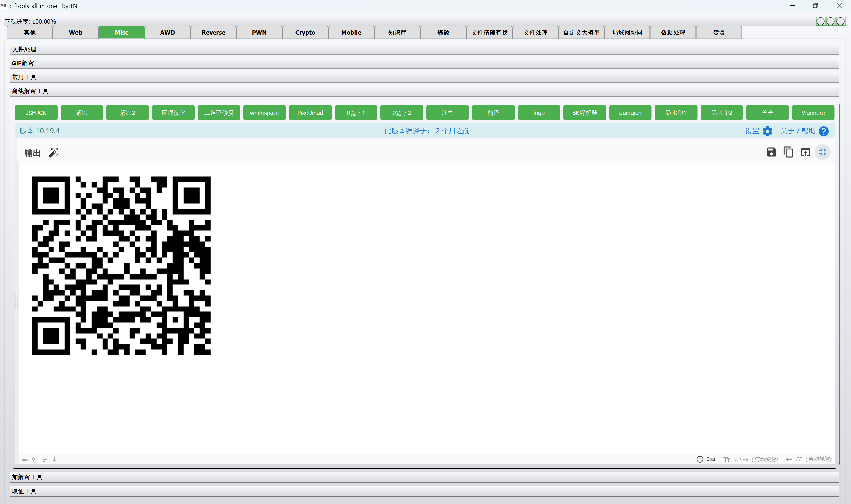The width and height of the screenshot is (851, 504).
Task: Open the 文件精确查找 tab
Action: click(489, 32)
